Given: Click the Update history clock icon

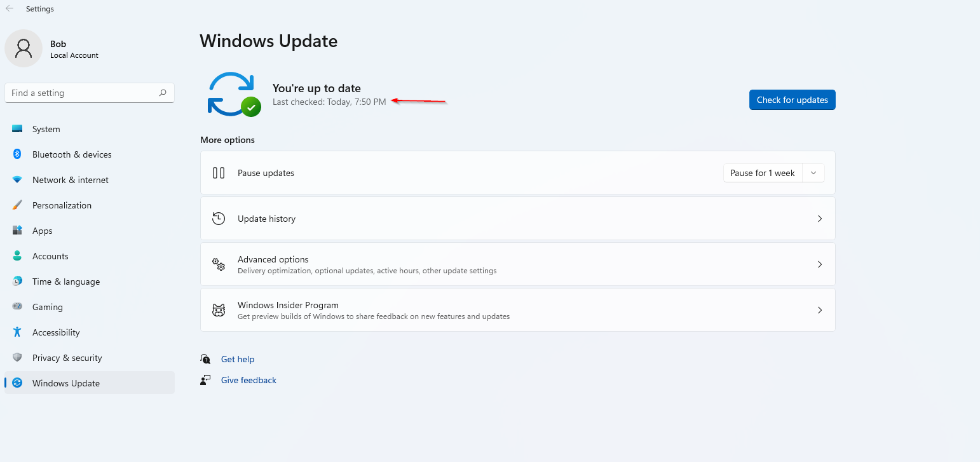Looking at the screenshot, I should click(219, 219).
